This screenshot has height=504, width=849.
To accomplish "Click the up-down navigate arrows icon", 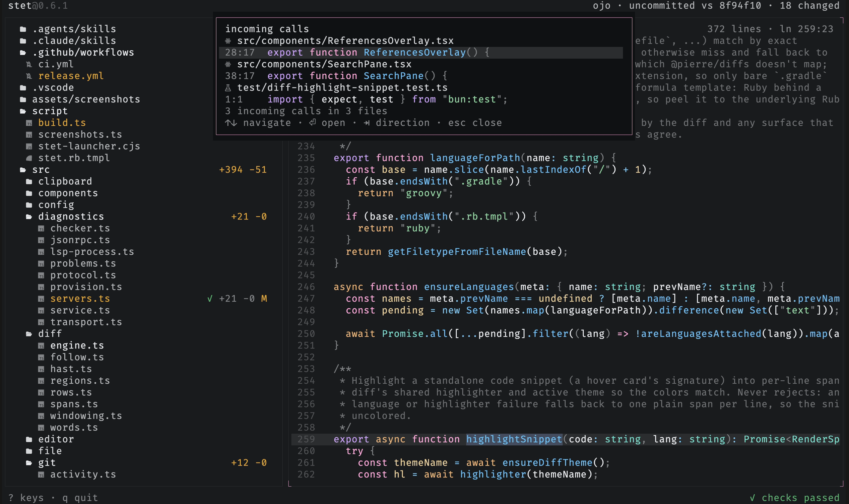I will 231,123.
